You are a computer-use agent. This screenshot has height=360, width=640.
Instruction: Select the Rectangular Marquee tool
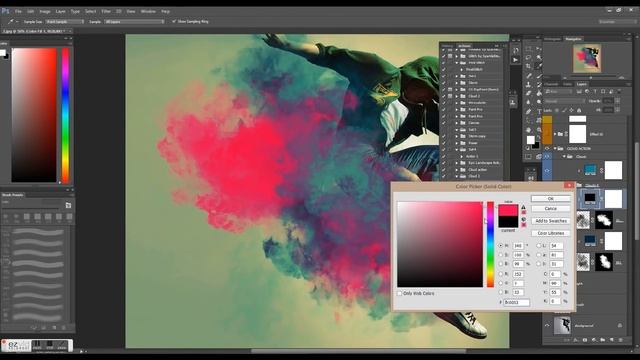coord(529,49)
